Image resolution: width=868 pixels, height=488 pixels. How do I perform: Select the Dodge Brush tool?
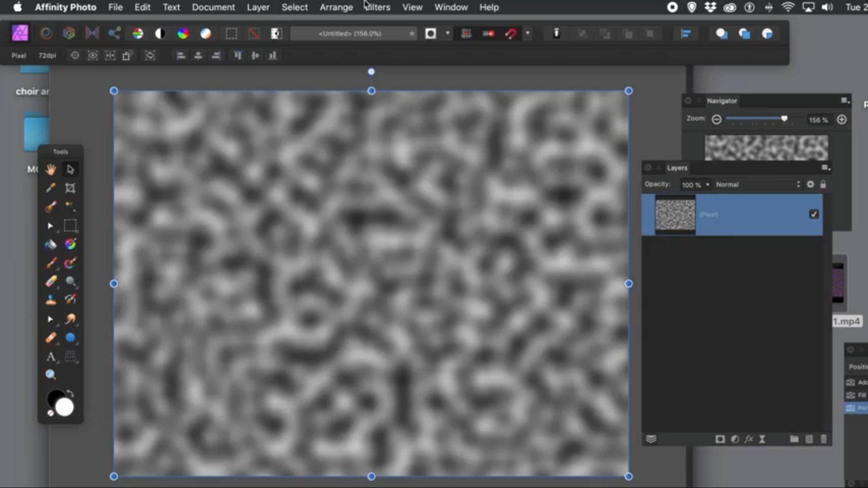pos(70,282)
